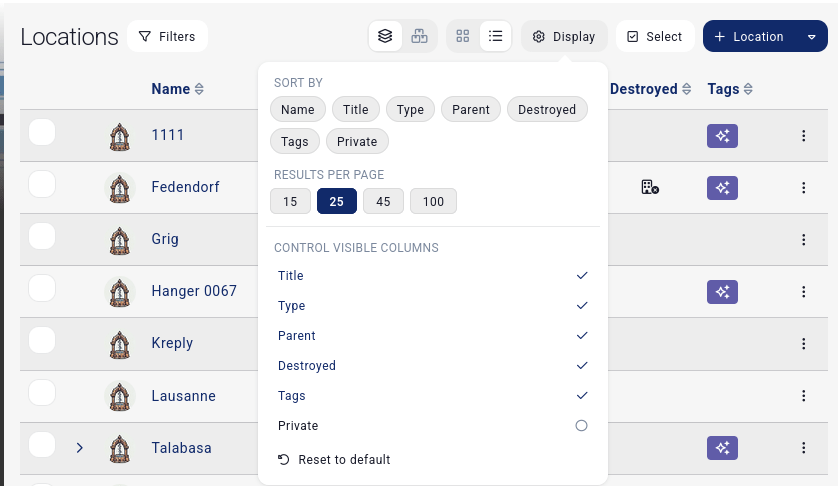Close the Display options dropdown

click(x=564, y=37)
